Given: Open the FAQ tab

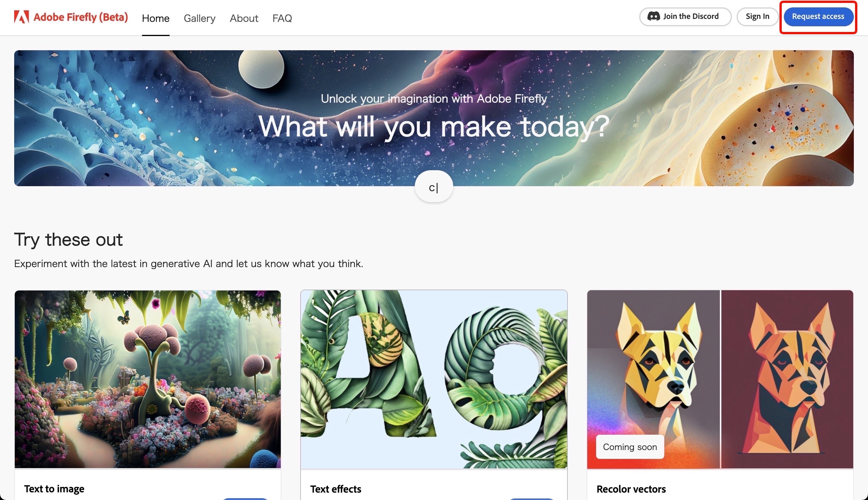Looking at the screenshot, I should (x=282, y=18).
